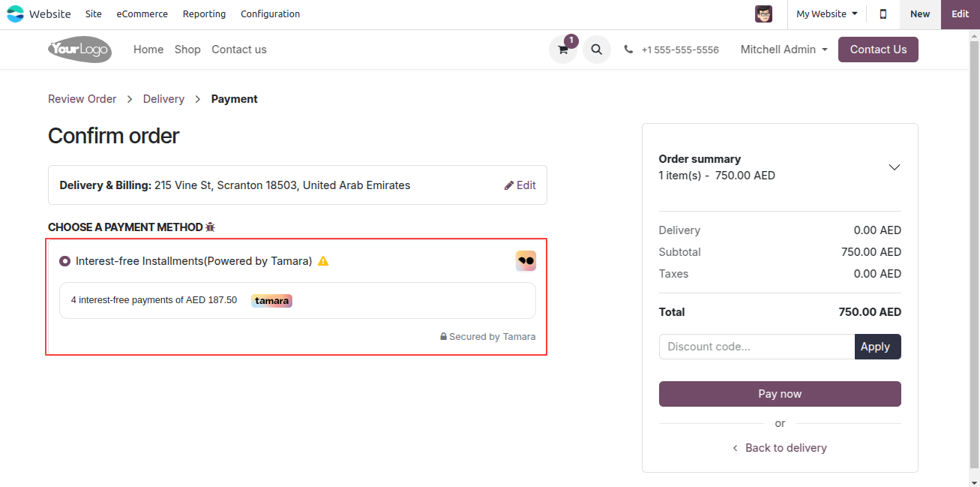Image resolution: width=980 pixels, height=487 pixels.
Task: Click the '4 interest-free payments of AED 187.50' text
Action: pos(154,300)
